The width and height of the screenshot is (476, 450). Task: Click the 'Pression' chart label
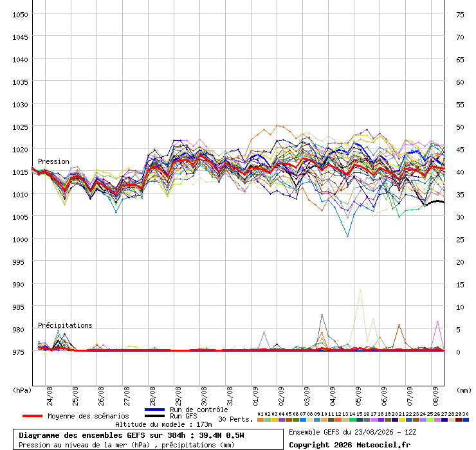[x=53, y=161]
